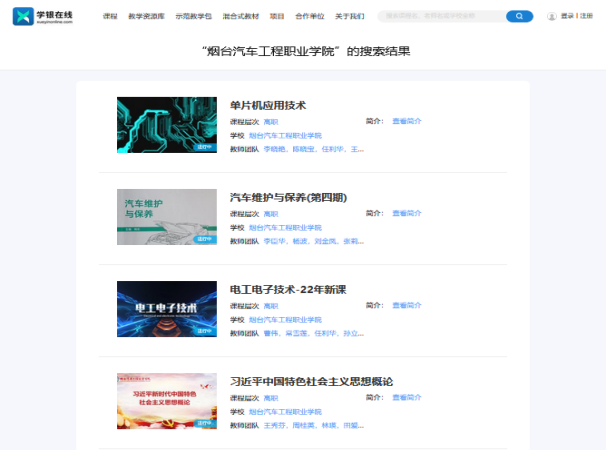Open the 课程 menu item
Image resolution: width=606 pixels, height=450 pixels.
(110, 16)
